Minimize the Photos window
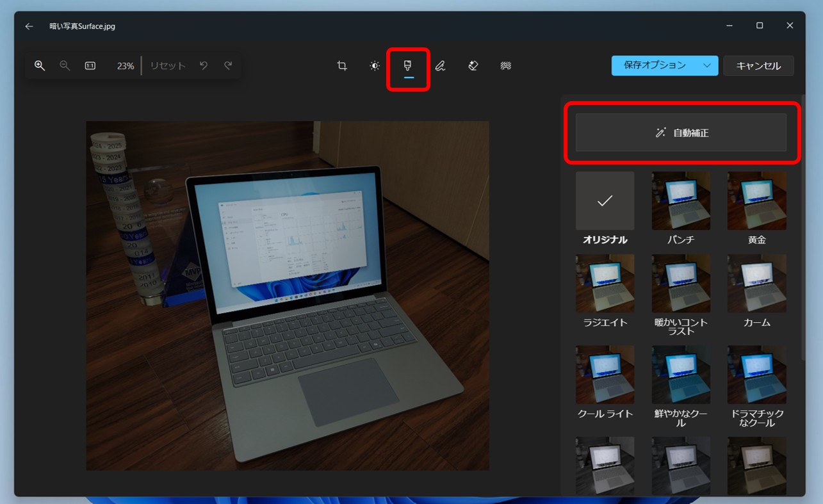This screenshot has width=823, height=504. pyautogui.click(x=729, y=26)
